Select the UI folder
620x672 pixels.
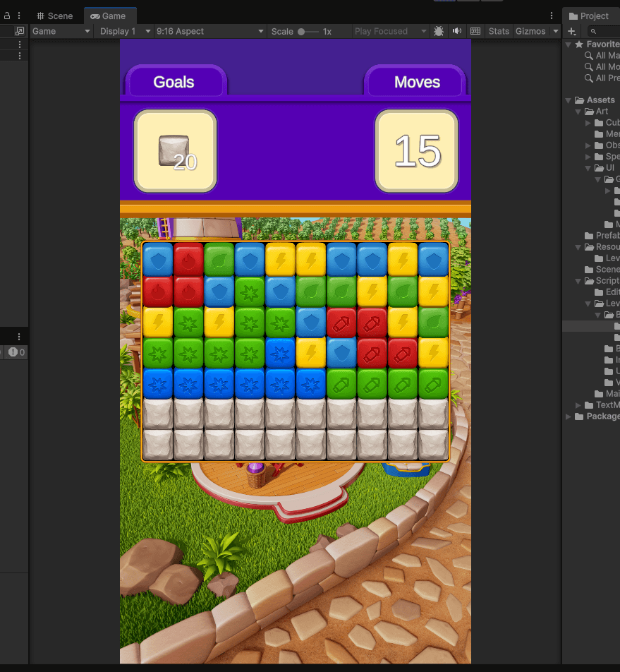(x=604, y=167)
